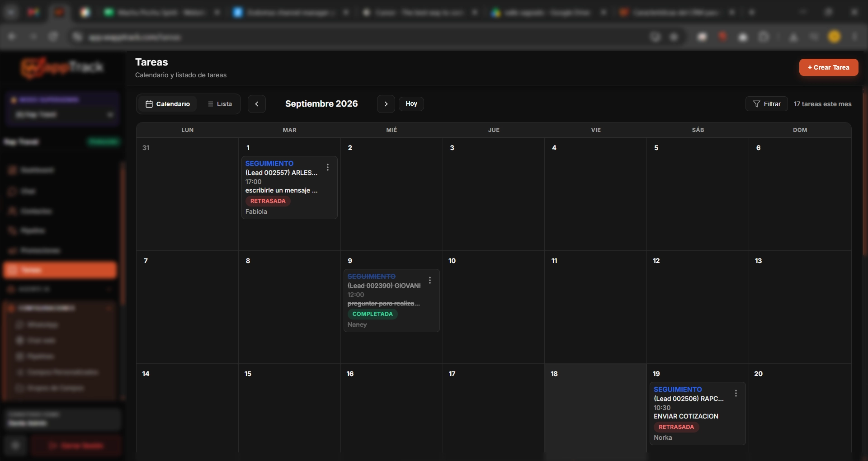Open struck-through SEGUIMIENTO title on day 9
868x461 pixels.
pos(372,276)
